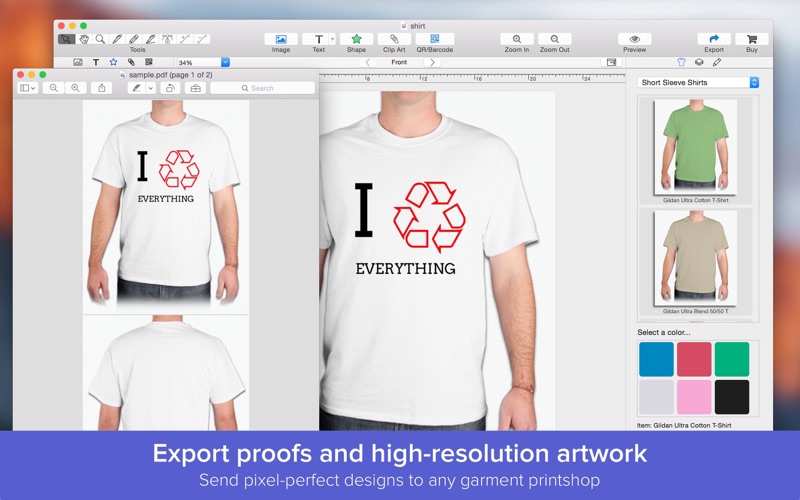Click the Zoom In toolbar button
Image resolution: width=800 pixels, height=500 pixels.
click(517, 39)
